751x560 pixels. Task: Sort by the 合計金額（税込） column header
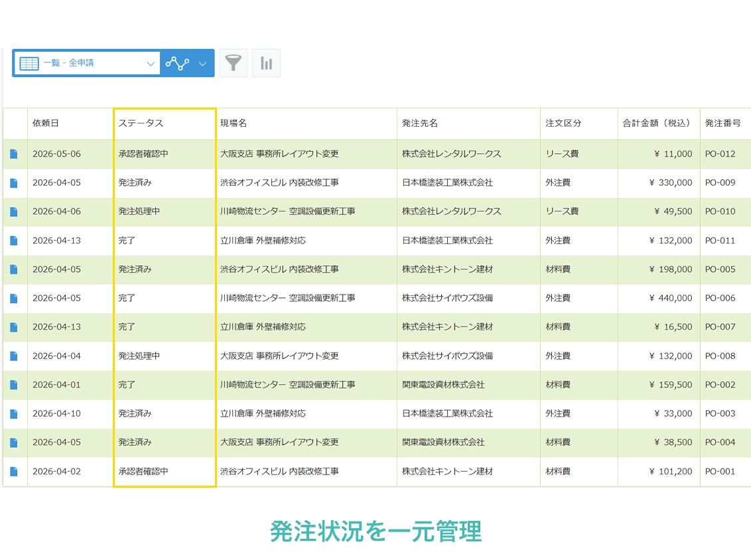pos(657,123)
